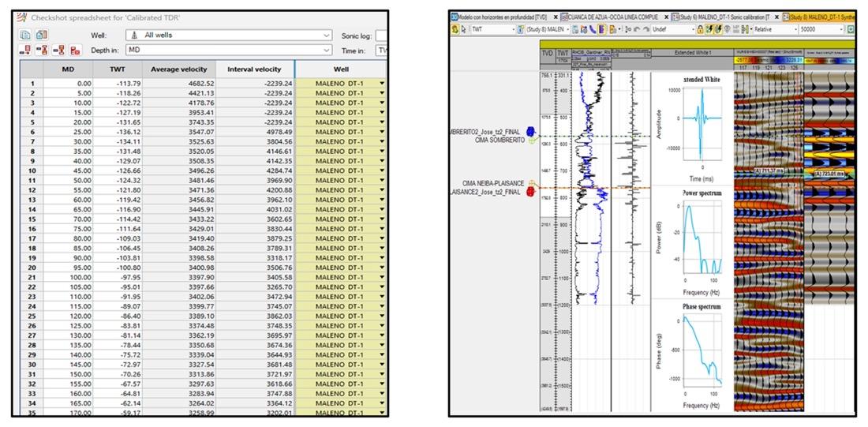Click the MD column header
Image resolution: width=868 pixels, height=427 pixels.
(68, 69)
